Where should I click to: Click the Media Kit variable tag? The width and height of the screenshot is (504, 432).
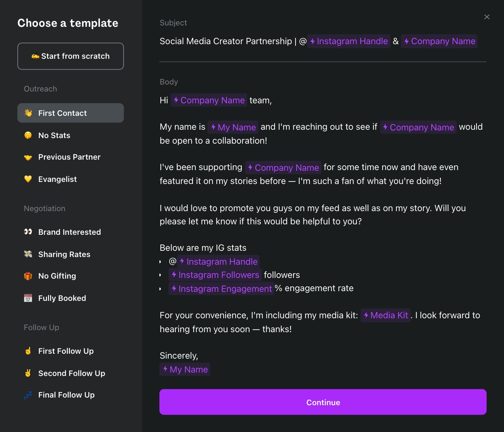click(386, 315)
